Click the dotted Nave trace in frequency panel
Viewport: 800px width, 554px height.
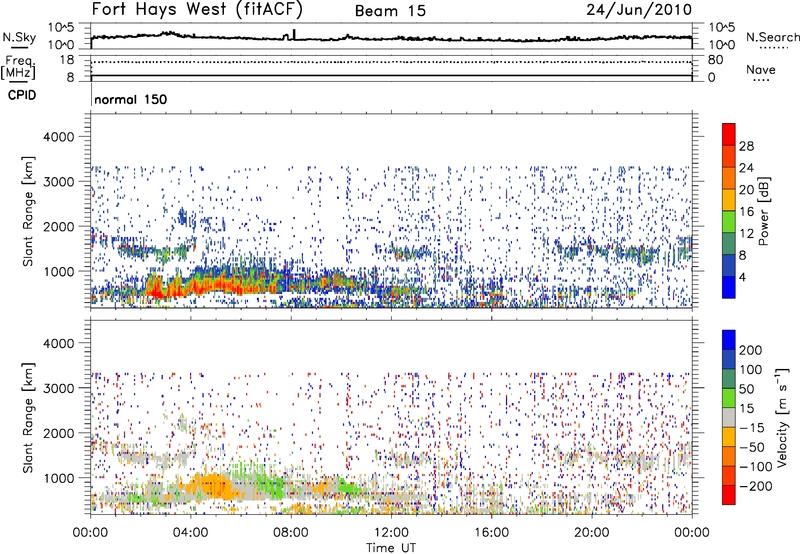click(391, 62)
